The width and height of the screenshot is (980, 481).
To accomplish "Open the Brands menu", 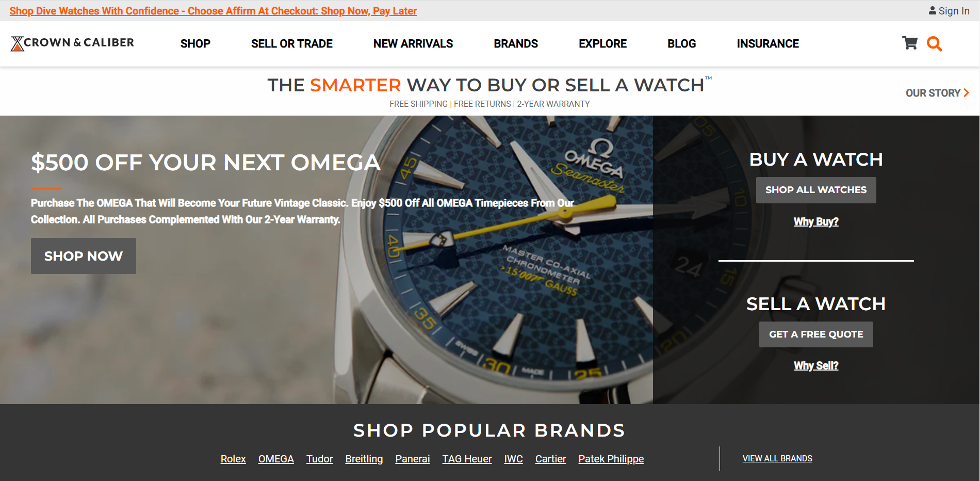I will tap(516, 44).
